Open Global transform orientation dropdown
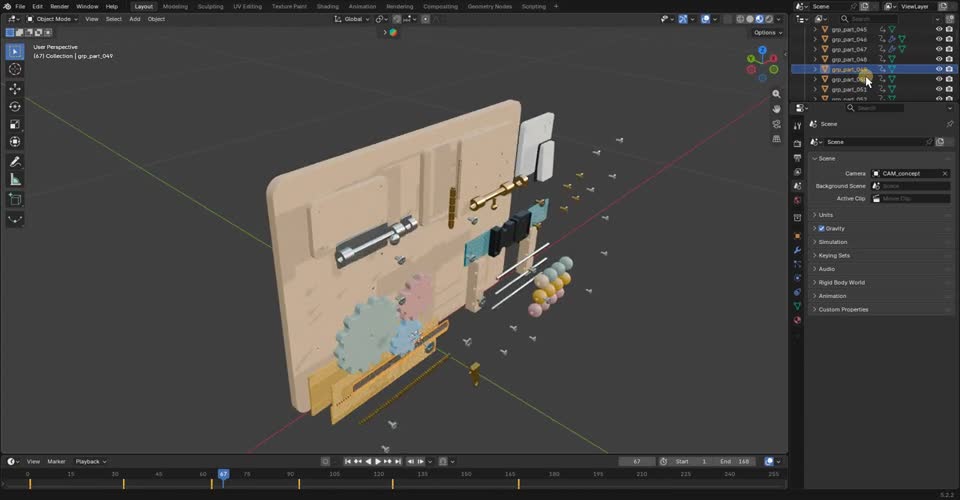960x500 pixels. tap(352, 19)
